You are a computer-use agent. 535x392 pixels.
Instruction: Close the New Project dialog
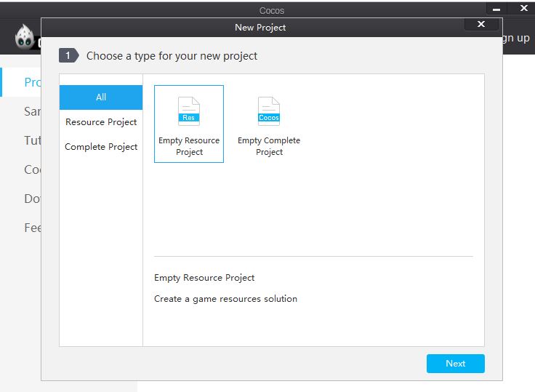click(x=481, y=24)
